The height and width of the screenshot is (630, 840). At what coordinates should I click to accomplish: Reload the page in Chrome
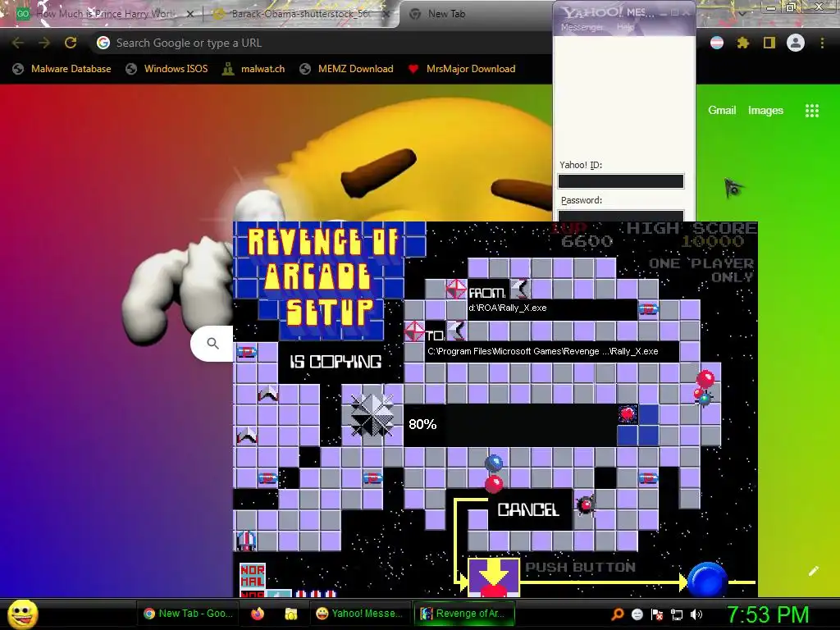click(71, 43)
